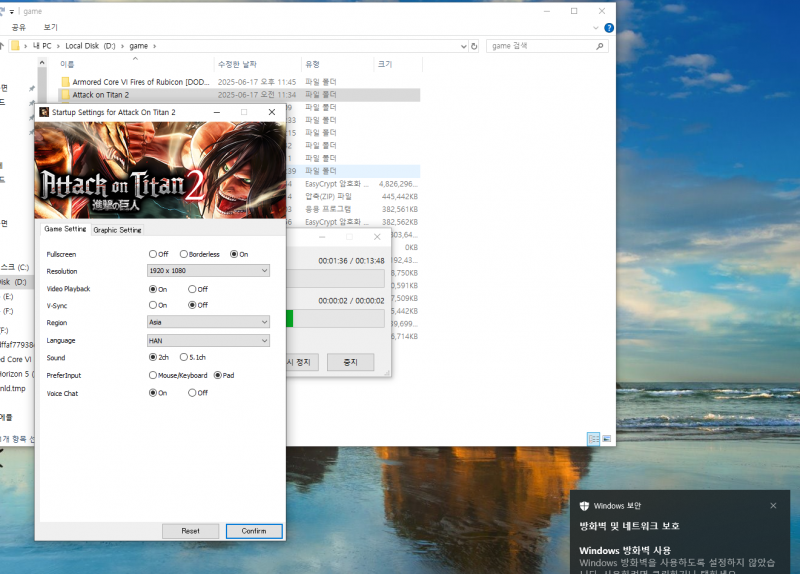Click the 압축(ZIP) 파일 file type cell

pos(328,196)
